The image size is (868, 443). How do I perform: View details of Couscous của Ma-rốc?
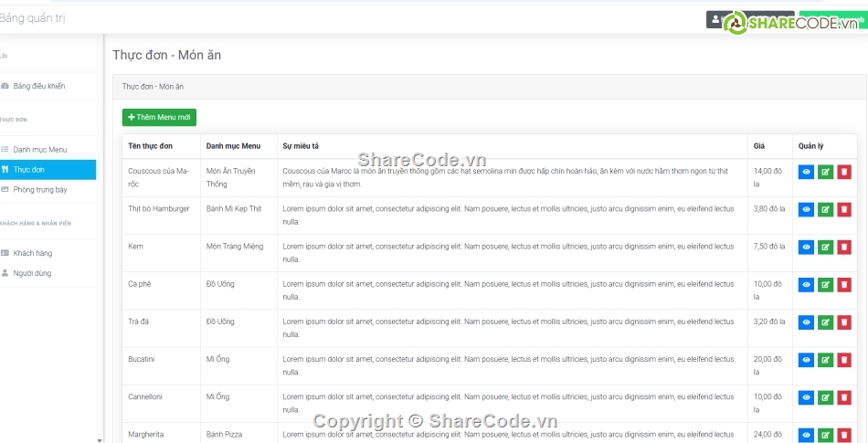coord(806,172)
